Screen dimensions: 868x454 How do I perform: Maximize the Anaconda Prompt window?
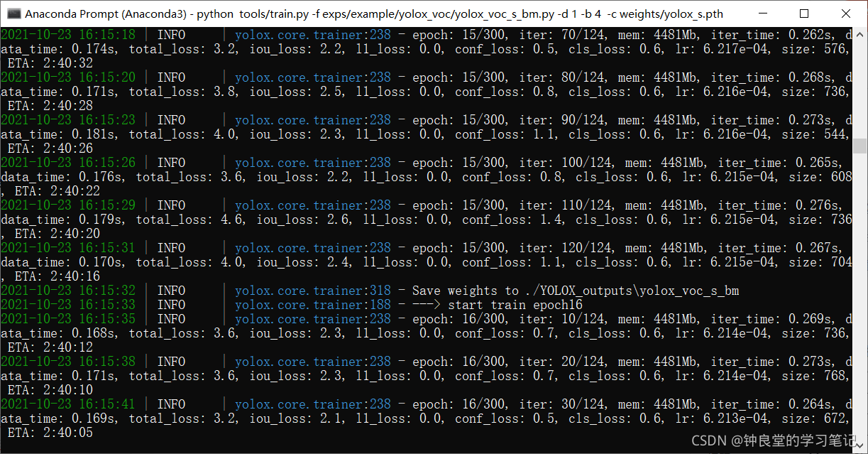tap(803, 13)
